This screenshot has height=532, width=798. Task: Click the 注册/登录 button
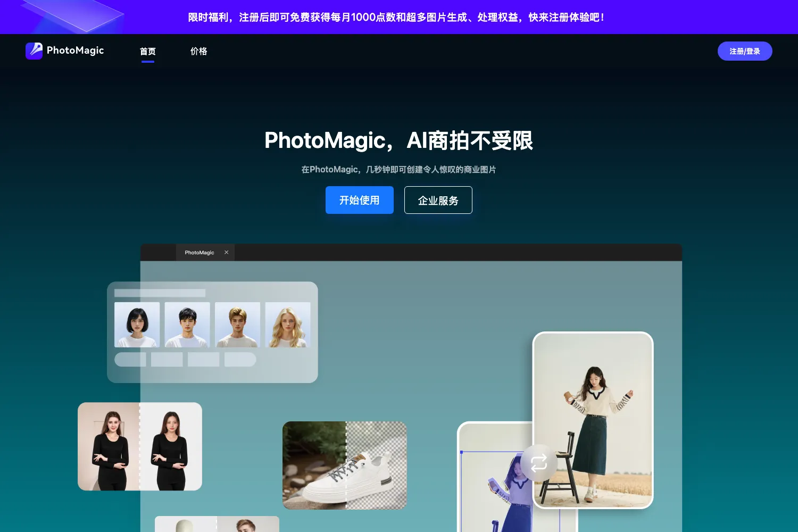745,51
